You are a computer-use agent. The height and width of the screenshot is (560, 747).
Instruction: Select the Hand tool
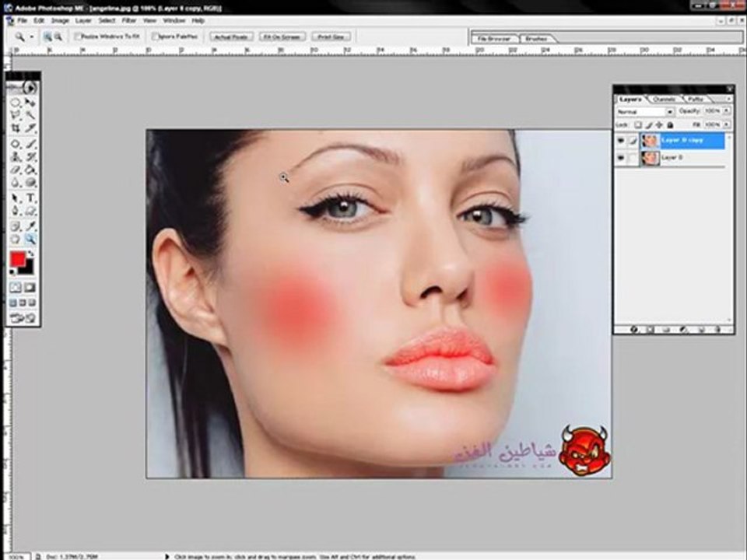[16, 239]
